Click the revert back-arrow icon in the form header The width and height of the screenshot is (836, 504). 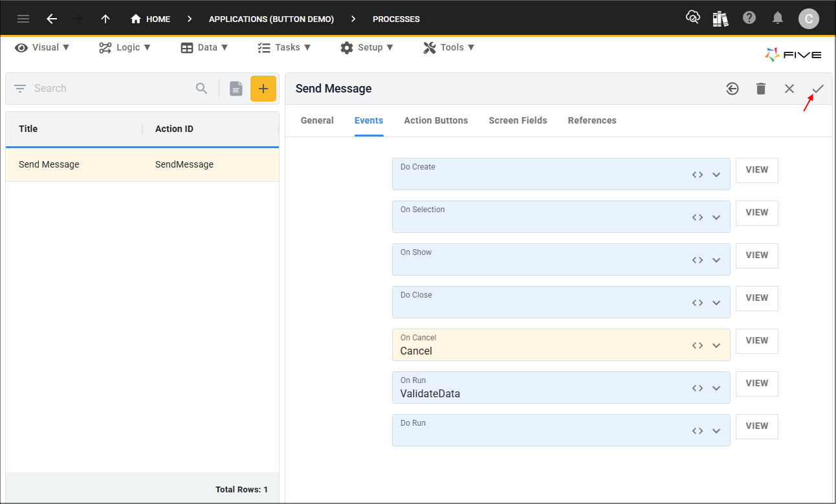pyautogui.click(x=732, y=89)
